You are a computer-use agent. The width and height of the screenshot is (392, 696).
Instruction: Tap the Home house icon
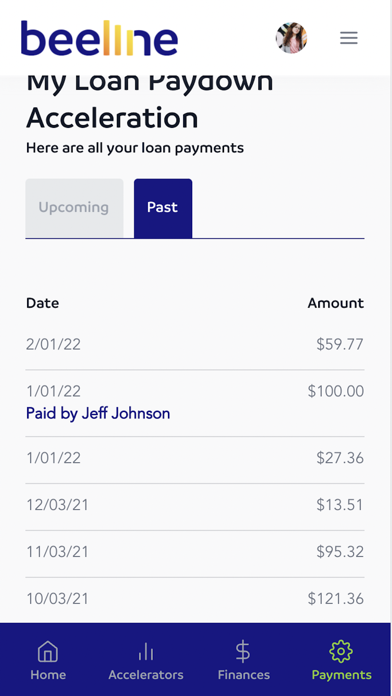point(48,652)
